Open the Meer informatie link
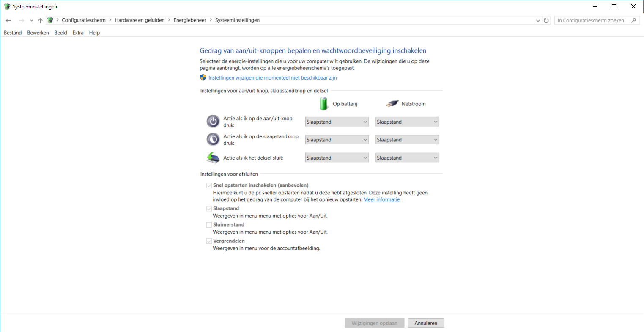644x332 pixels. pos(381,199)
